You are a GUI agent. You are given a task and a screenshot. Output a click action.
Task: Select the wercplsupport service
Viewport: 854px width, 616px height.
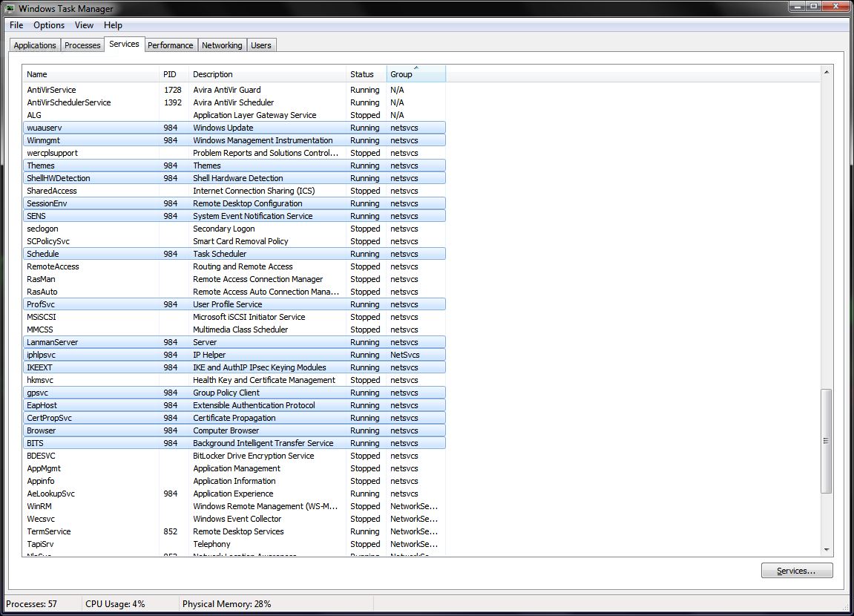click(x=234, y=153)
